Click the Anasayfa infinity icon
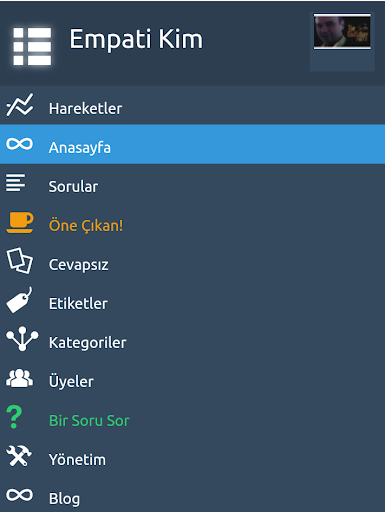The image size is (385, 512). [20, 144]
